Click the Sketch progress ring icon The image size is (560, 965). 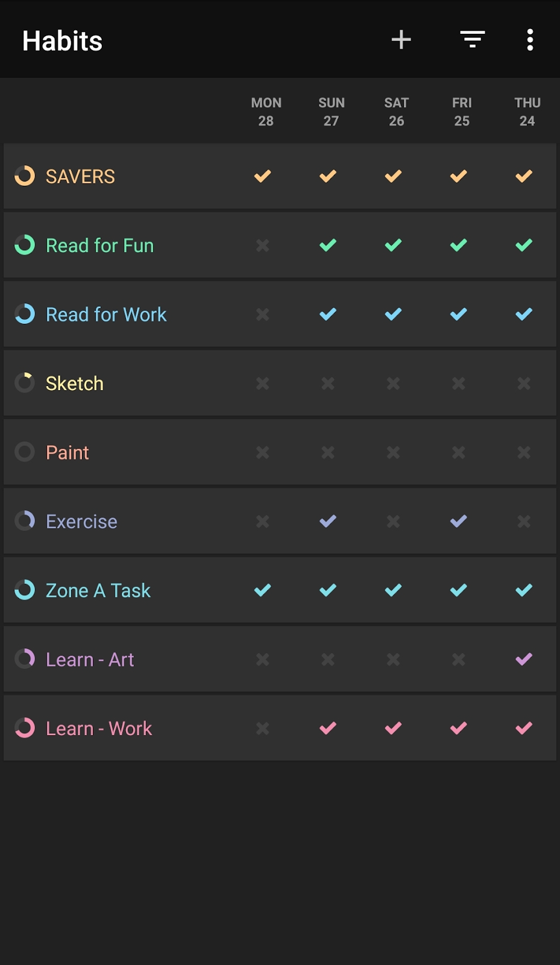pos(25,383)
